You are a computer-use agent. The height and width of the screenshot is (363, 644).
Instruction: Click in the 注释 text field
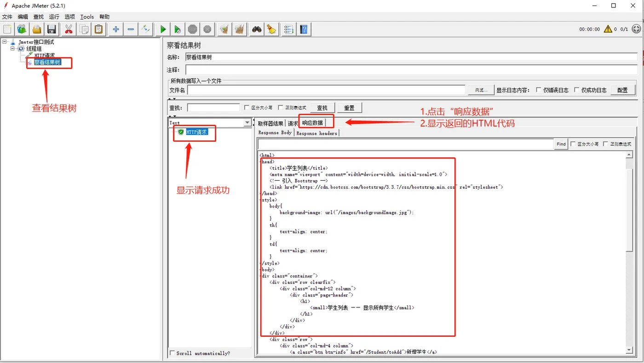point(411,70)
